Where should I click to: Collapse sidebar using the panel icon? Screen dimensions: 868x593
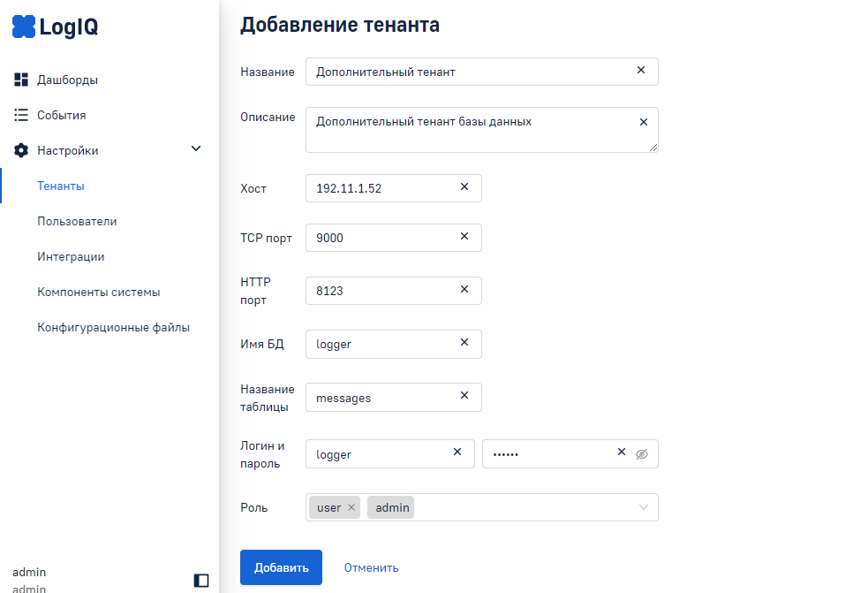pos(201,580)
